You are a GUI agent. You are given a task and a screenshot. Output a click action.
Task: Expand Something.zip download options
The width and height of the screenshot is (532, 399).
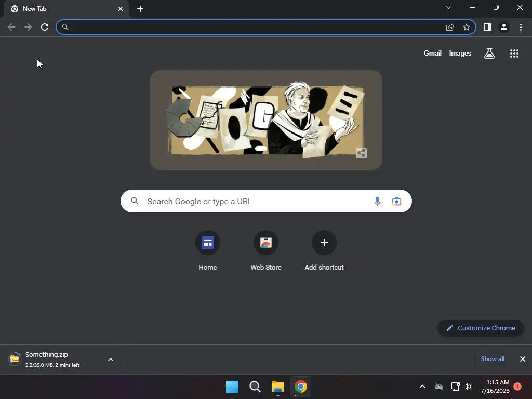[111, 360]
